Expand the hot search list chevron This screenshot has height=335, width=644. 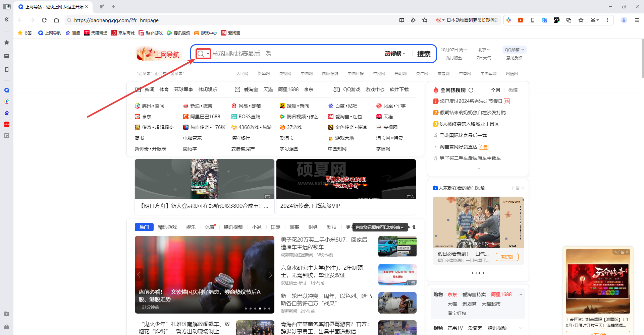pos(479,168)
